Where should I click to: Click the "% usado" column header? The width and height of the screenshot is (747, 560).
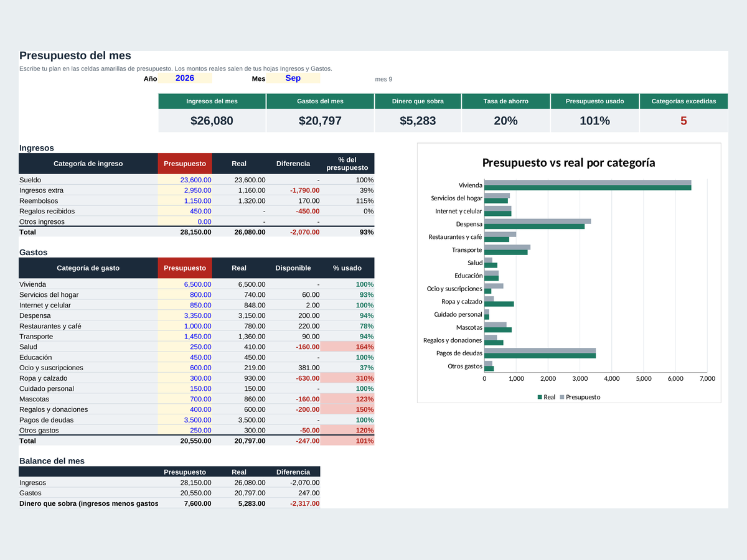(347, 268)
